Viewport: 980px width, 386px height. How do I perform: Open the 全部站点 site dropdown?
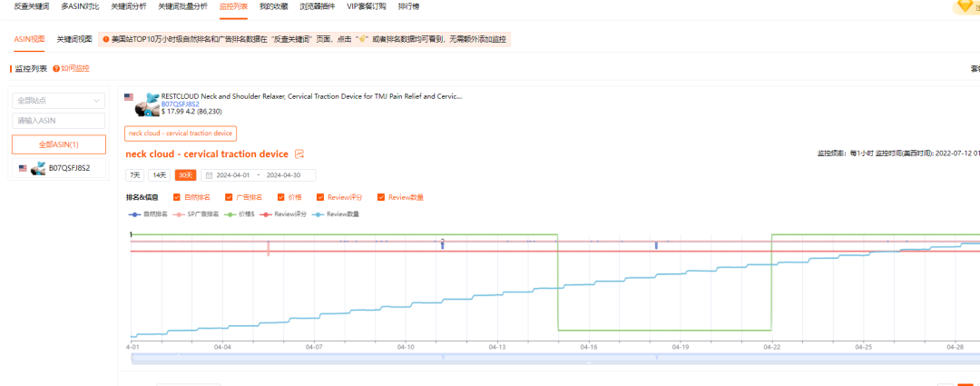58,100
